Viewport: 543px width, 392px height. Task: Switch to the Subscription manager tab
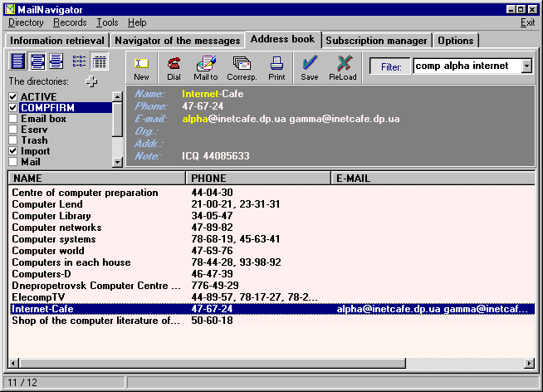(x=376, y=40)
